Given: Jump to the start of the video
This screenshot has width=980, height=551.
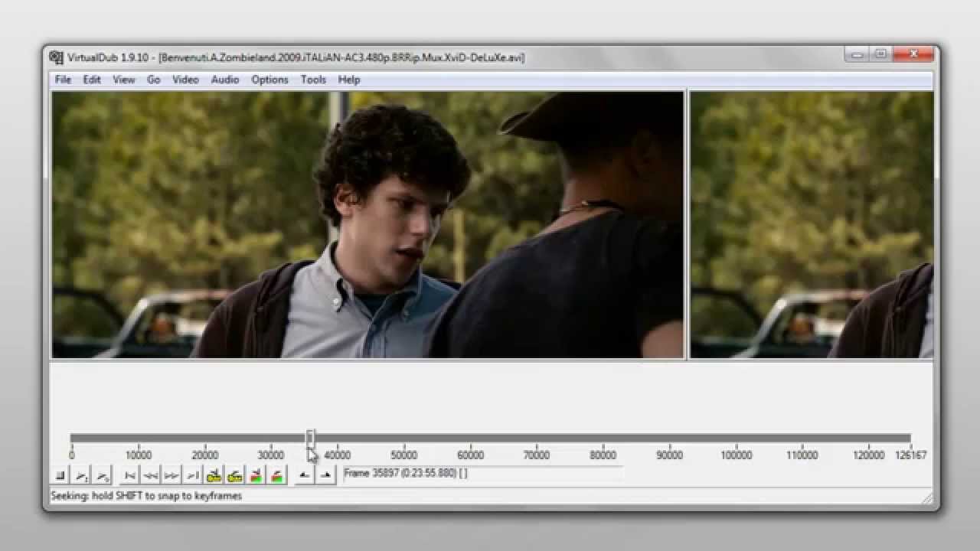Looking at the screenshot, I should tap(130, 476).
